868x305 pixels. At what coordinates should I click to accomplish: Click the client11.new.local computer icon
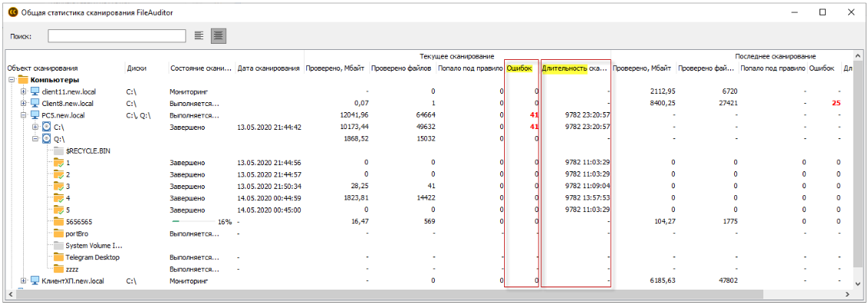pos(35,91)
